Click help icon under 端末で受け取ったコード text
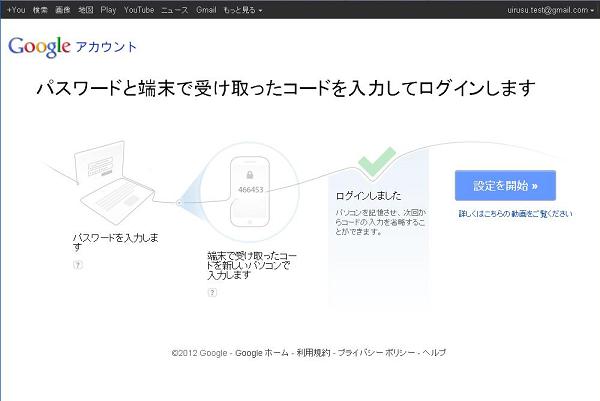 [x=212, y=293]
